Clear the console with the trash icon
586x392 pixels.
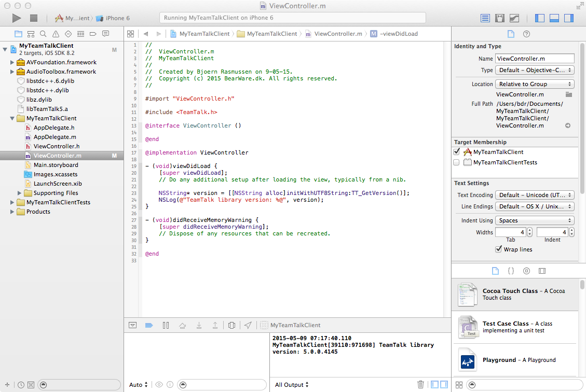(x=420, y=384)
